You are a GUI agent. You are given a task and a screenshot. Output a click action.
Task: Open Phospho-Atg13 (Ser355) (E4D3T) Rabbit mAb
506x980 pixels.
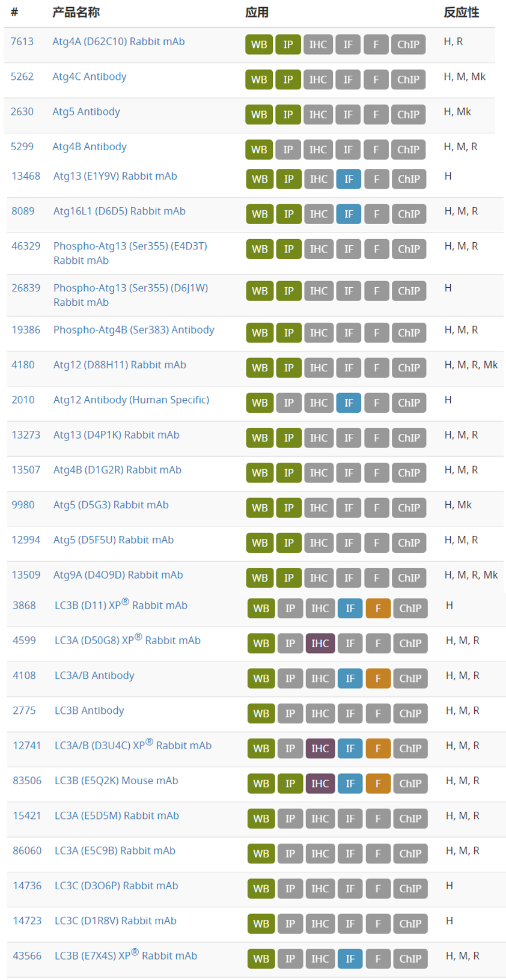[130, 253]
